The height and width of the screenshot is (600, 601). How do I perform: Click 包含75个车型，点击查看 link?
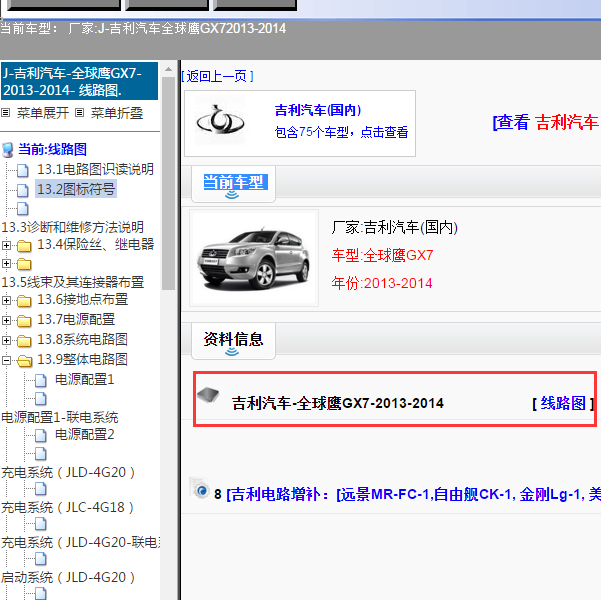[x=342, y=132]
